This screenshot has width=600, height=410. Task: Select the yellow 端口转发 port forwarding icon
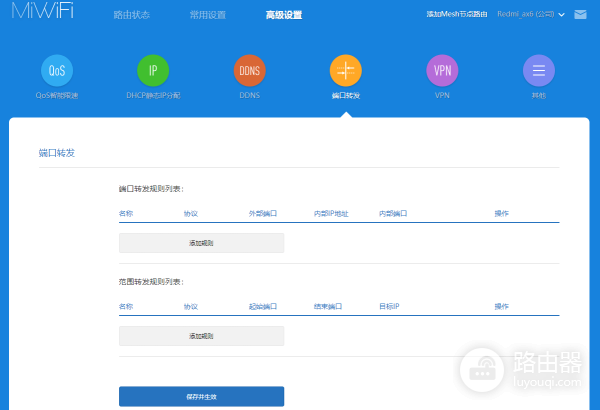click(345, 71)
